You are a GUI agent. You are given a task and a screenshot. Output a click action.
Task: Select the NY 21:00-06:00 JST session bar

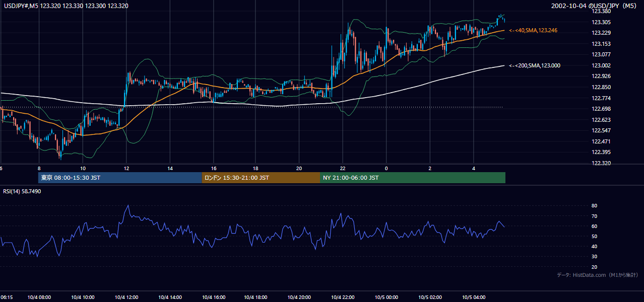(x=413, y=178)
